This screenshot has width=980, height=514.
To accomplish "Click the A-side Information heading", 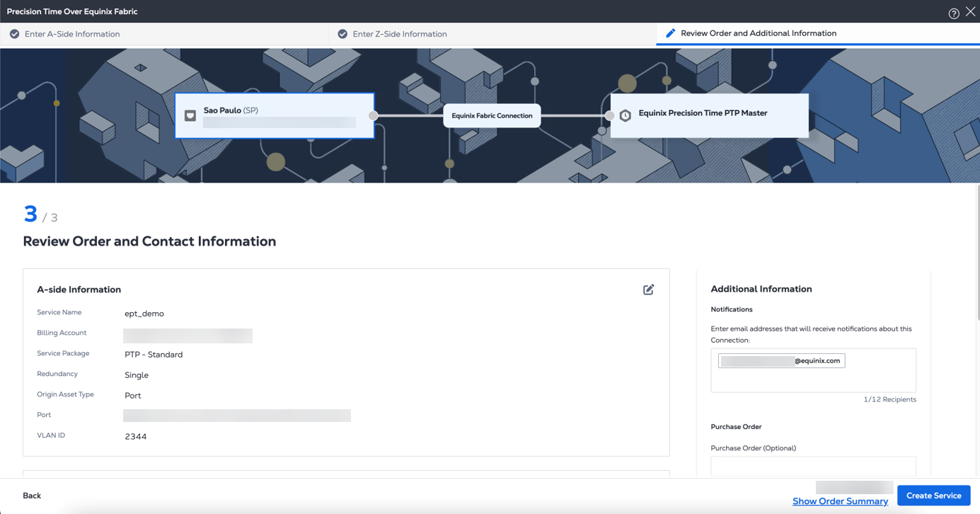I will point(79,290).
